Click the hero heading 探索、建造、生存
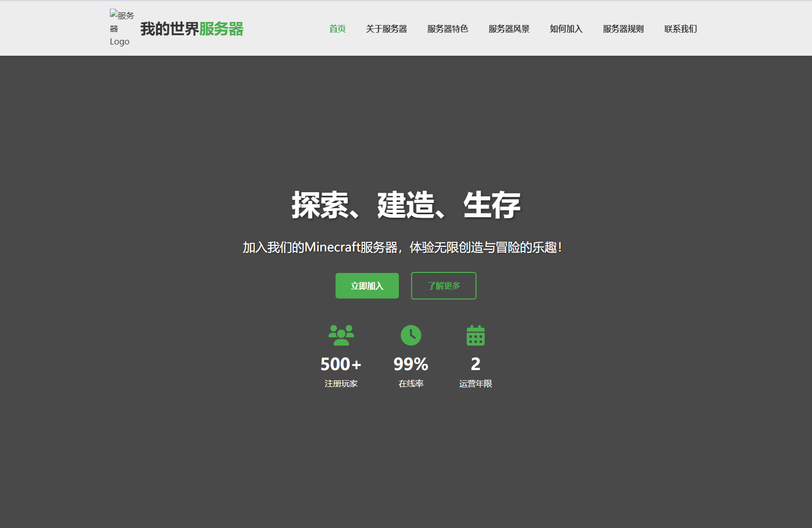Image resolution: width=812 pixels, height=528 pixels. pos(406,205)
